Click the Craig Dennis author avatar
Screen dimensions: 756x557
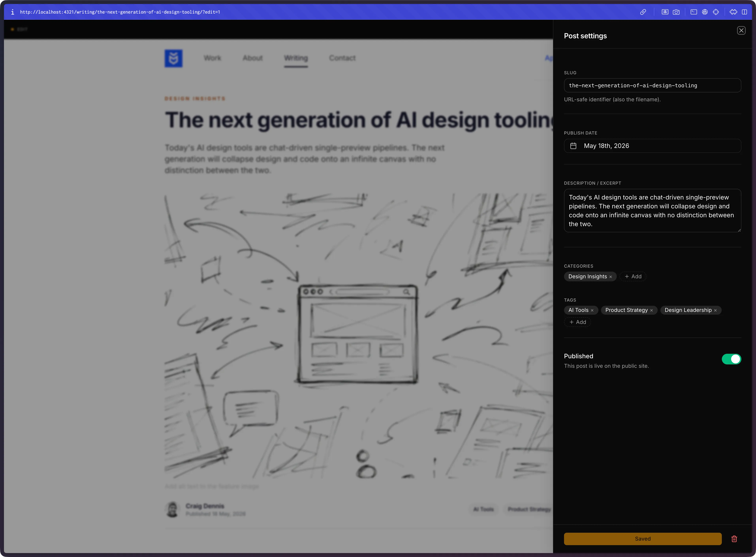[x=173, y=509]
